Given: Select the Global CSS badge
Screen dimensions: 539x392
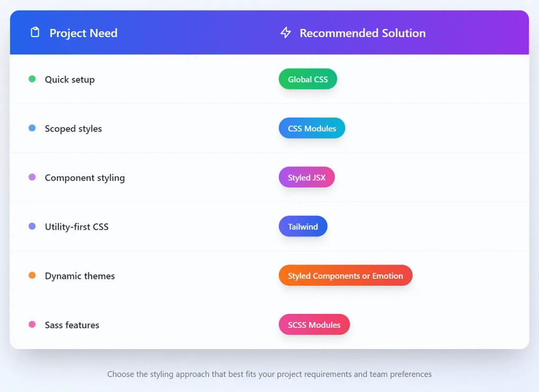Looking at the screenshot, I should [x=307, y=79].
